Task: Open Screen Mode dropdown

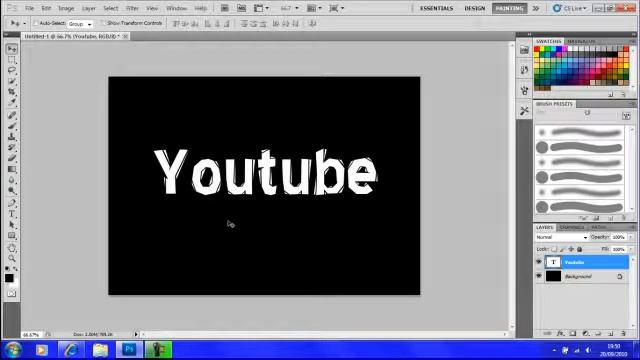Action: click(x=337, y=8)
